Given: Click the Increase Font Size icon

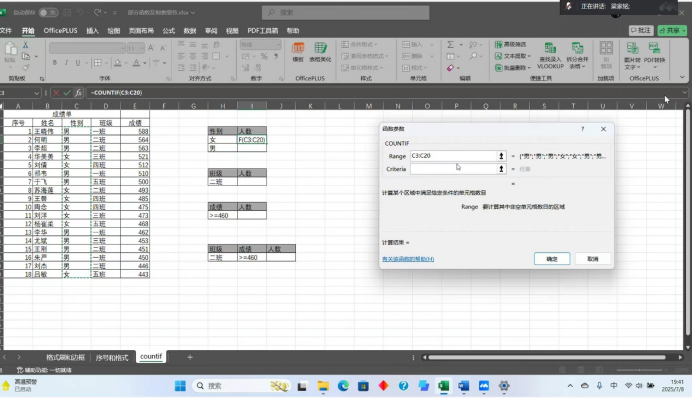Looking at the screenshot, I should tap(151, 48).
